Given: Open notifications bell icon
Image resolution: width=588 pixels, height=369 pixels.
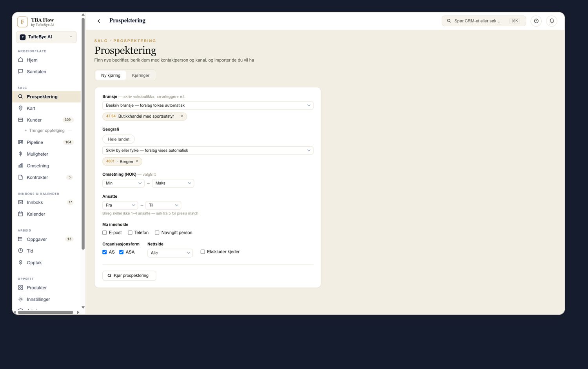Looking at the screenshot, I should [552, 21].
